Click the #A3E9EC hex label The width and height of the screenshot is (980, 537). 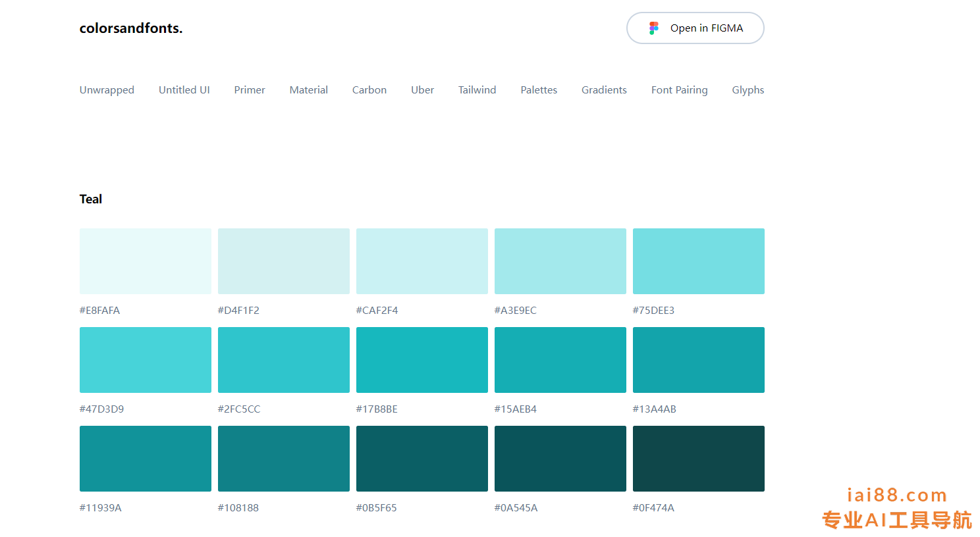(516, 311)
